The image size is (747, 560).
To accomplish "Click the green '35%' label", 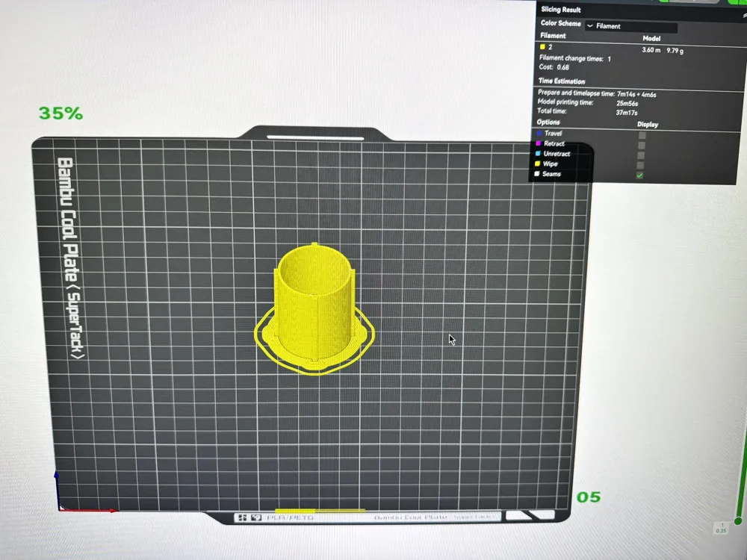I will pos(61,113).
